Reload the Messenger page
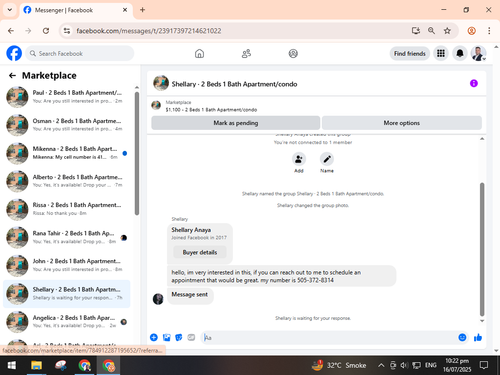Viewport: 500px width, 375px height. [x=46, y=31]
